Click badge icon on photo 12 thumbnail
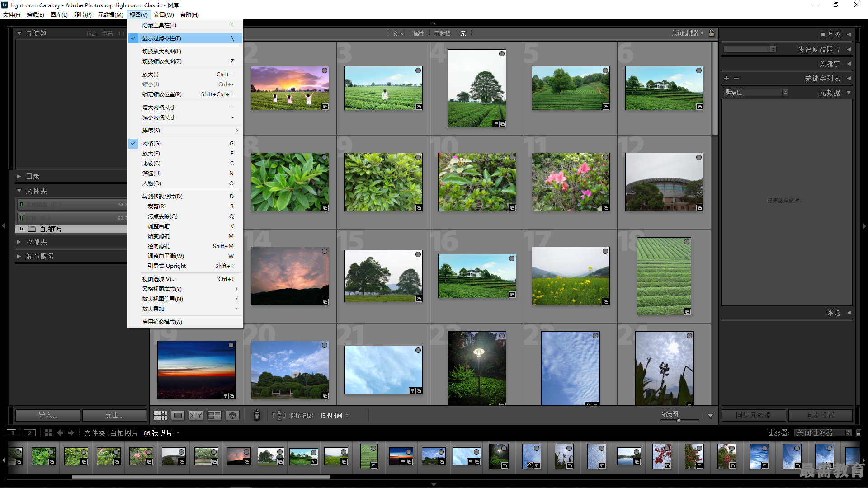Screen dimensions: 868x488 tap(699, 208)
